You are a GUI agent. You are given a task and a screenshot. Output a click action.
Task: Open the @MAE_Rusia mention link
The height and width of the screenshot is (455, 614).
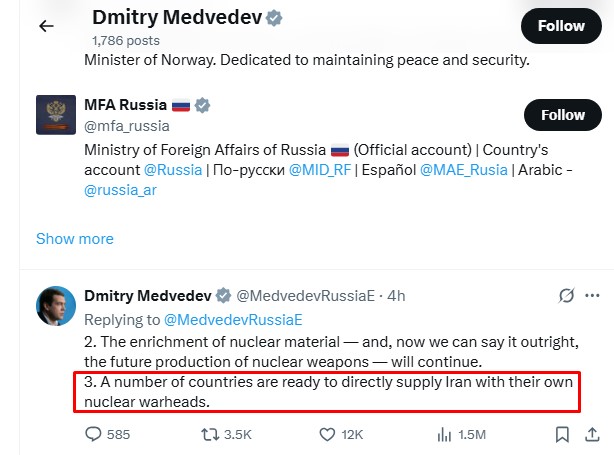469,169
